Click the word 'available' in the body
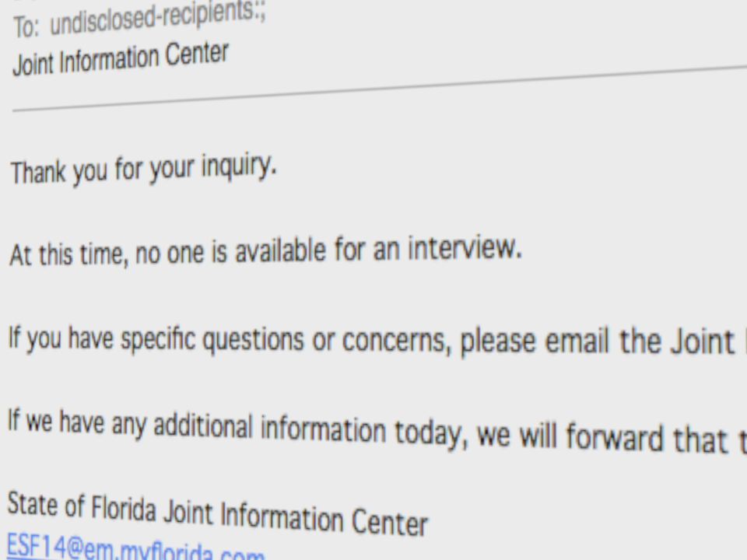This screenshot has width=747, height=560. click(x=281, y=251)
